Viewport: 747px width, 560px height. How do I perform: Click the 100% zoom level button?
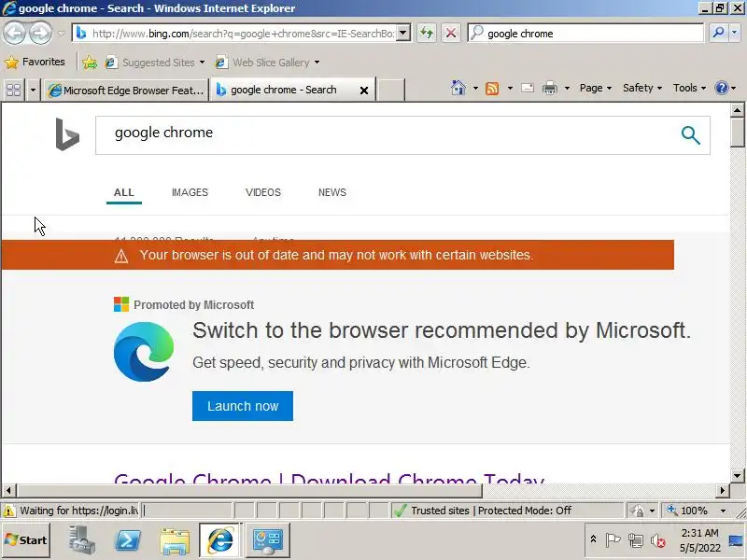click(688, 511)
